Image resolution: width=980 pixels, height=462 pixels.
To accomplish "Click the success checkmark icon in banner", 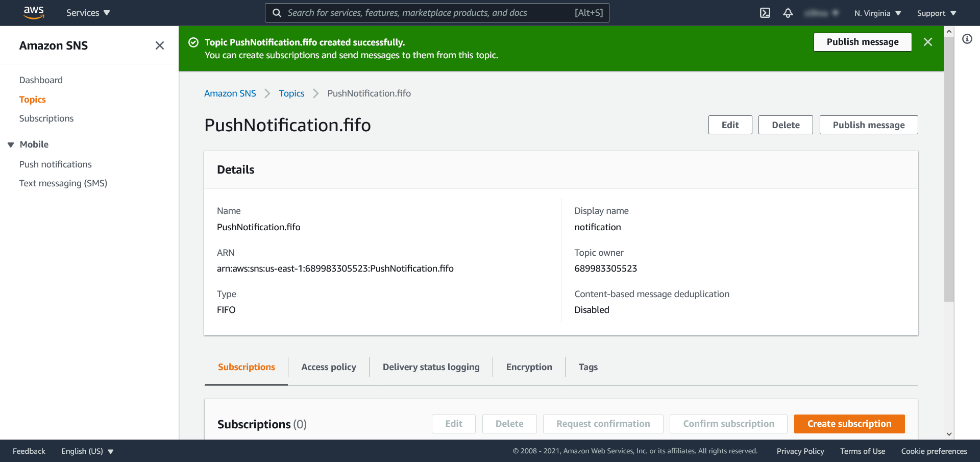I will (193, 42).
